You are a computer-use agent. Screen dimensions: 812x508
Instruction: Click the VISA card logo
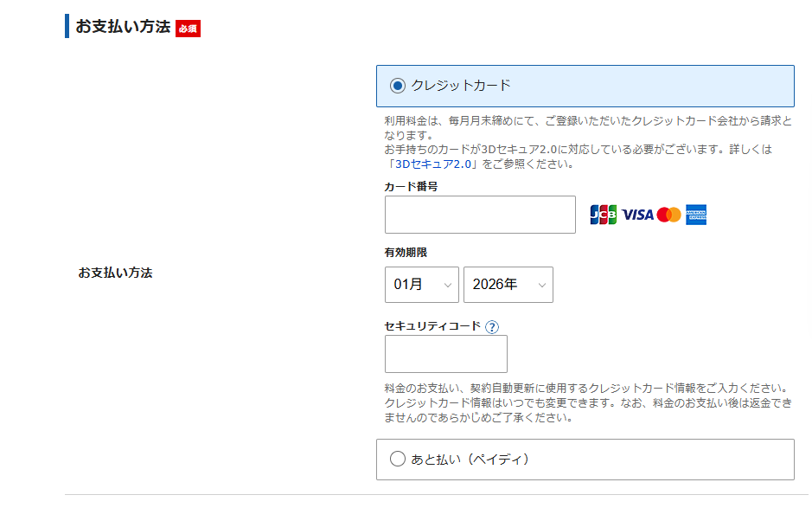637,215
